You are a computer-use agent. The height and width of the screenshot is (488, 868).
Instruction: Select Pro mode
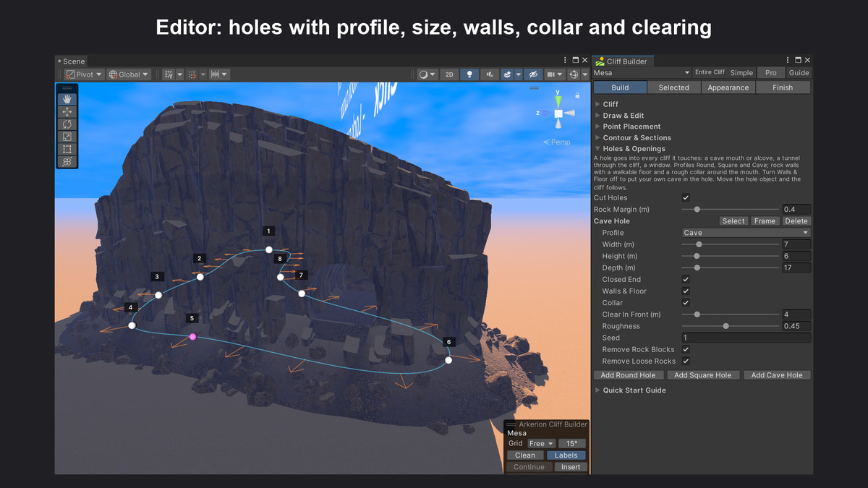click(771, 72)
